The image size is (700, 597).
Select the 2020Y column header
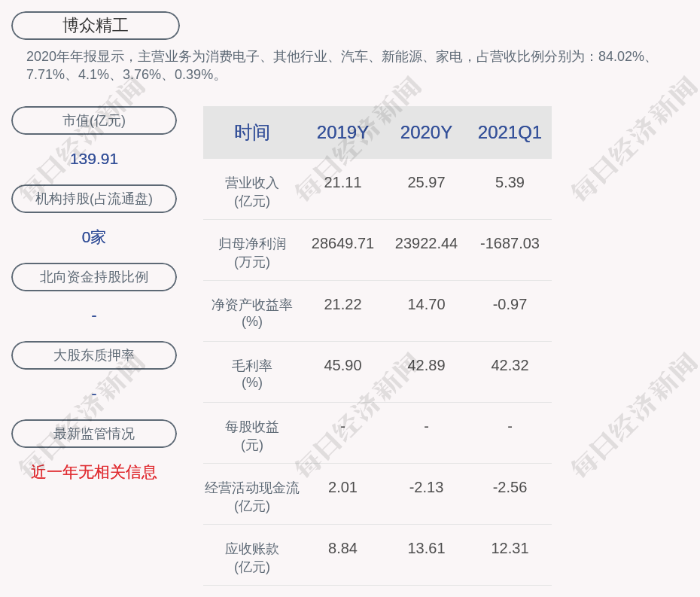426,132
